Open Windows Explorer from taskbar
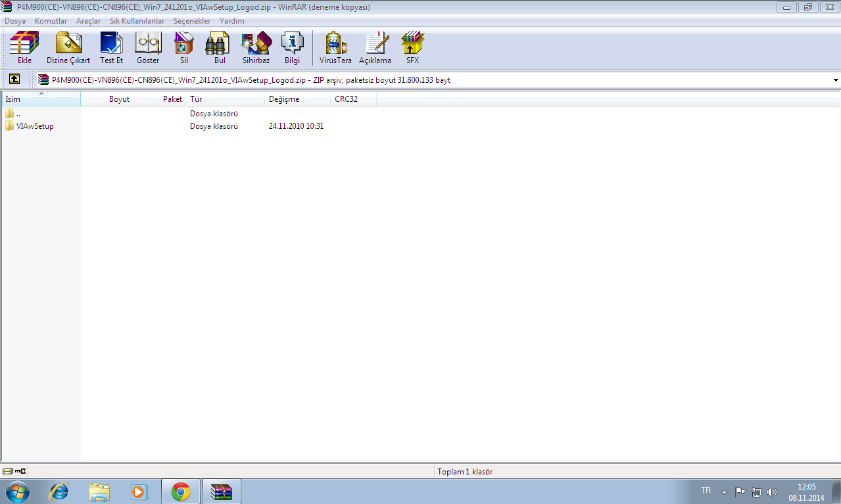Screen dimensions: 841x504 pos(99,492)
